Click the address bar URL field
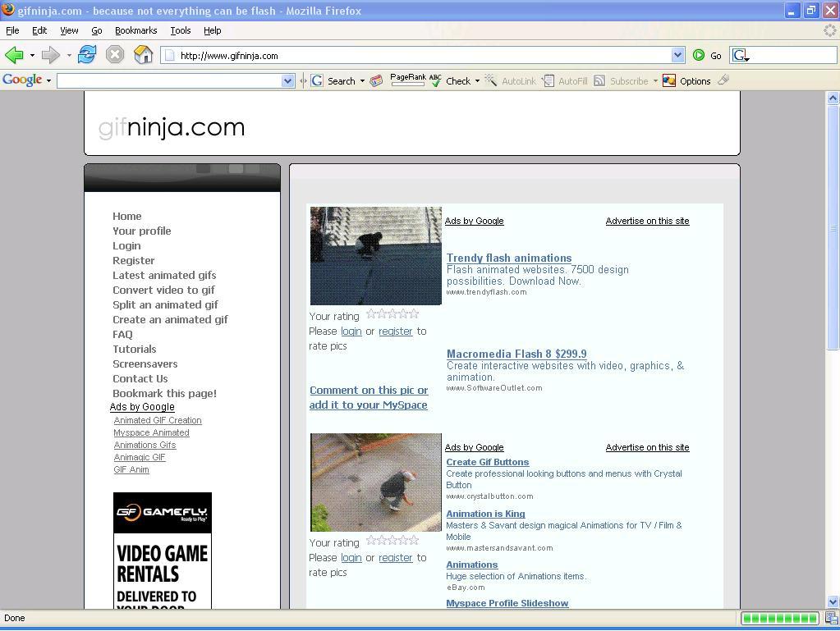The width and height of the screenshot is (840, 631). (x=423, y=55)
